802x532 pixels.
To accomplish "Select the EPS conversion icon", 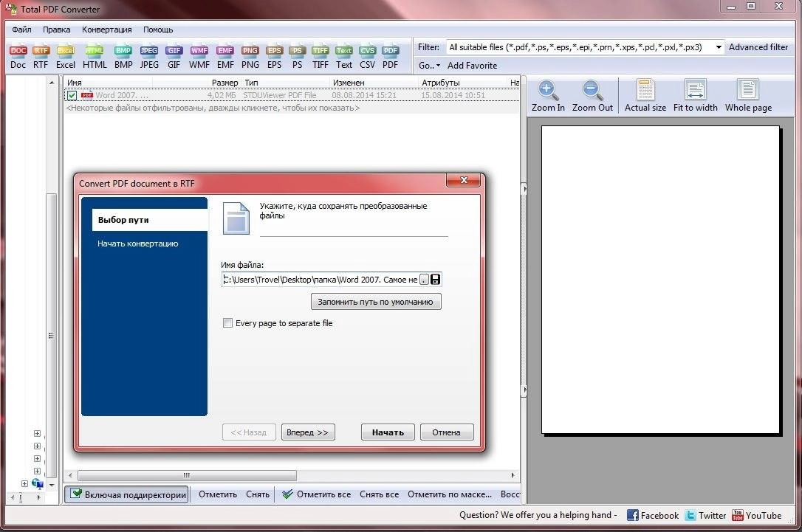I will 275,57.
